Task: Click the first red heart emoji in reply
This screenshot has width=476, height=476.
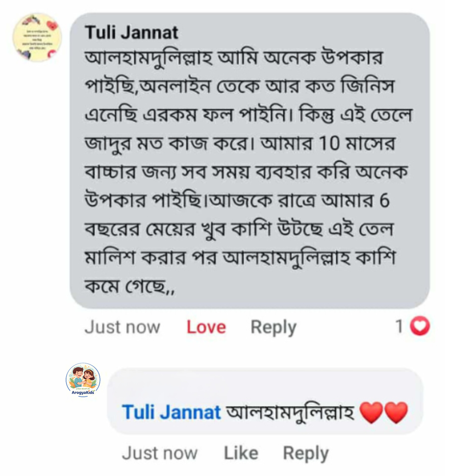Action: (371, 413)
